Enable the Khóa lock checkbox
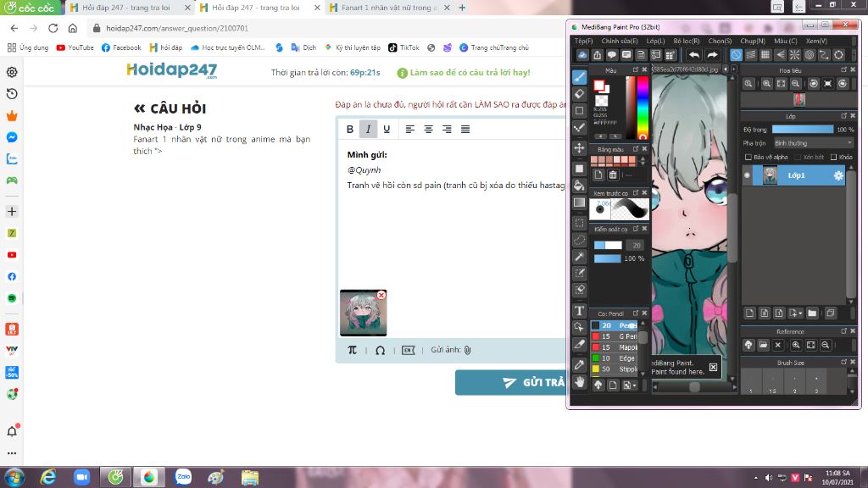Viewport: 868px width, 488px height. point(834,157)
